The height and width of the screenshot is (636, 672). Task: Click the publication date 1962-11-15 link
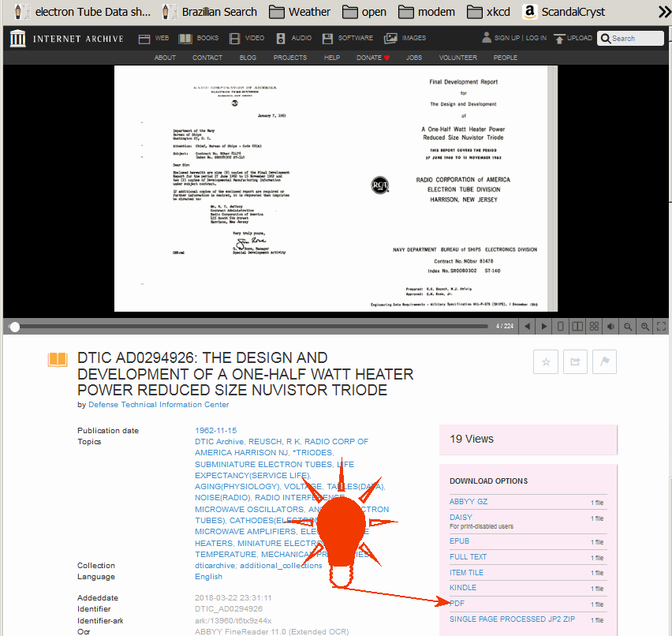tap(215, 430)
